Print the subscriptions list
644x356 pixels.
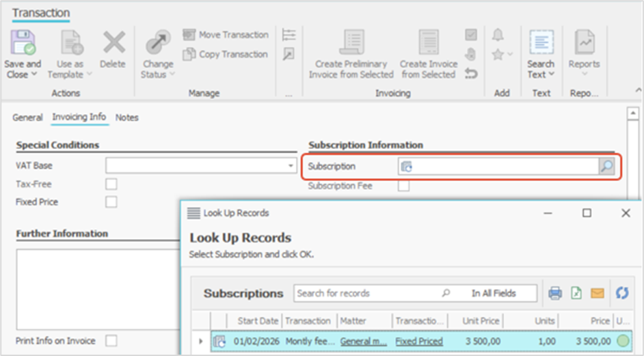[x=555, y=293]
